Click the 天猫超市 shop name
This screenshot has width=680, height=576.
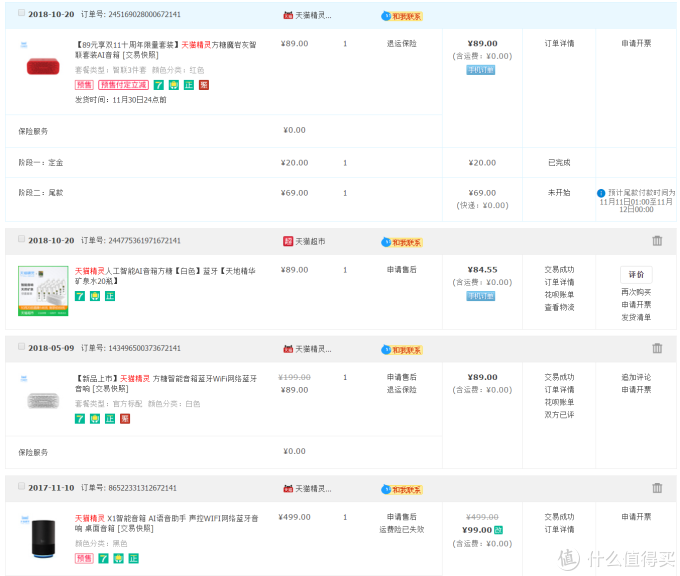tap(310, 242)
